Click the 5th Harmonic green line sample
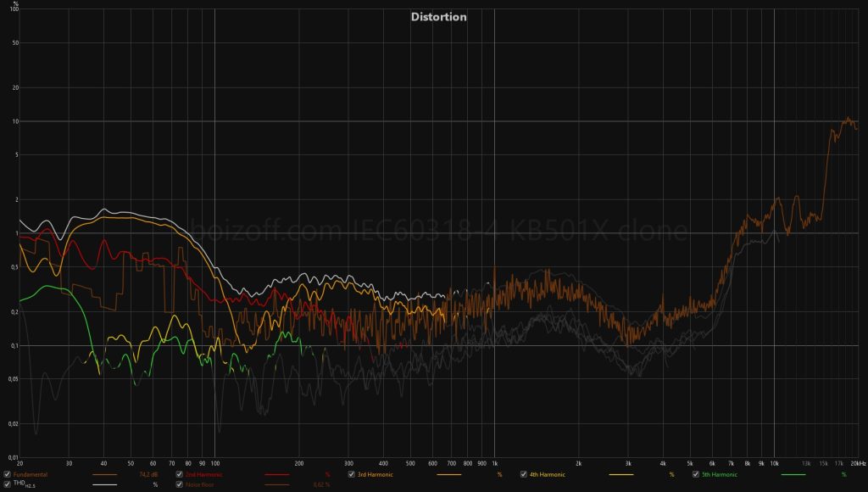 click(793, 475)
